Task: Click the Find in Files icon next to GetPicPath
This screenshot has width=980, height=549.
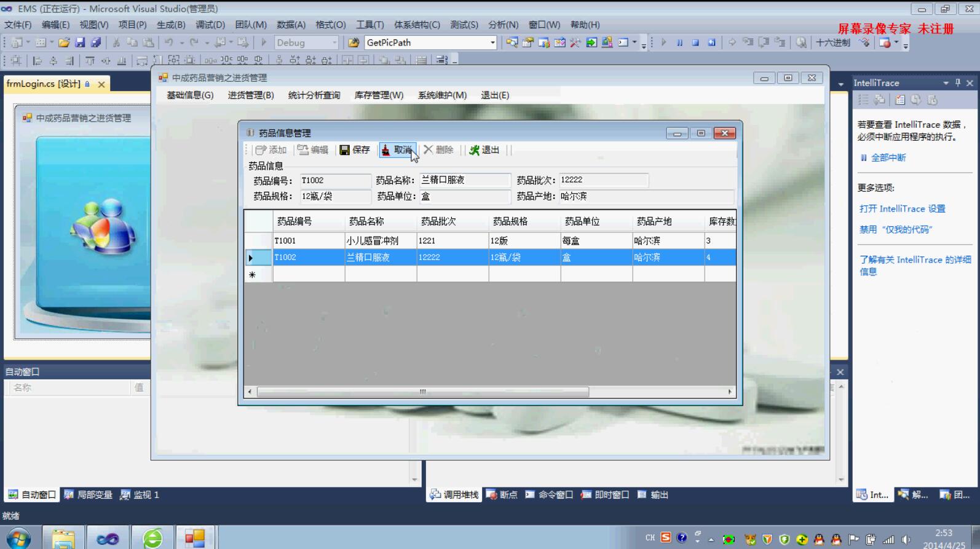Action: [x=354, y=42]
